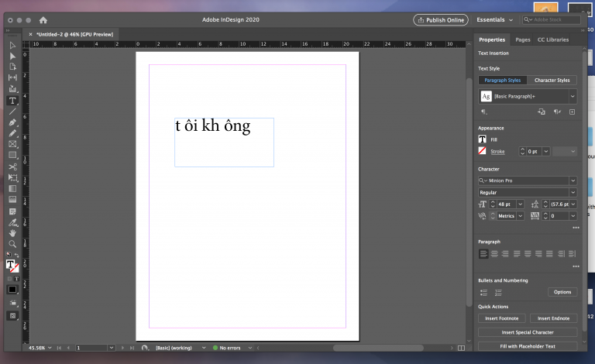Toggle formatting affects text button
The image size is (595, 364).
tap(16, 279)
